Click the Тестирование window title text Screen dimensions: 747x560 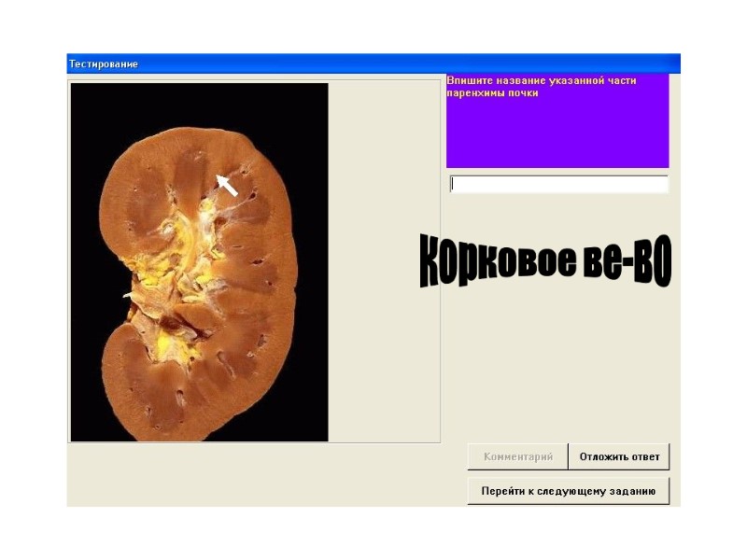104,63
